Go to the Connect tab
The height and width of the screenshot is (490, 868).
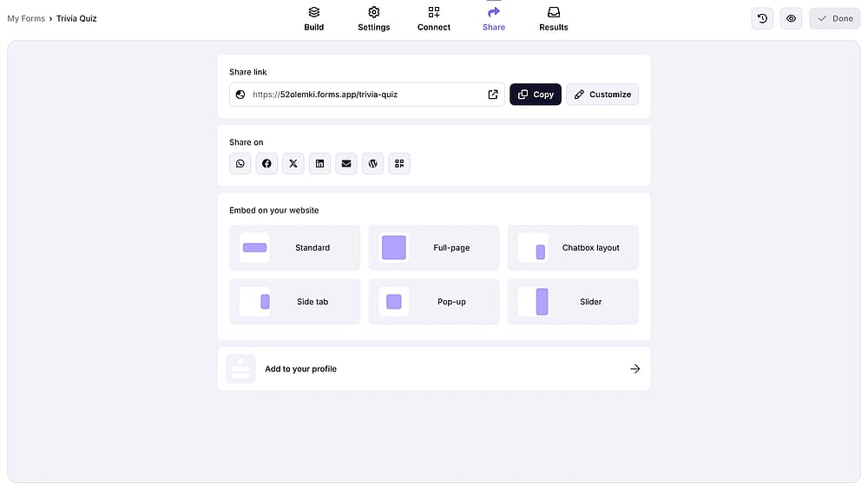434,19
